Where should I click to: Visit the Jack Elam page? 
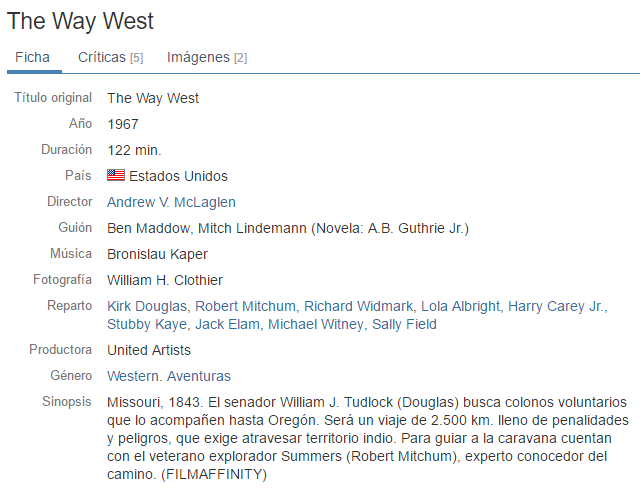(x=227, y=324)
